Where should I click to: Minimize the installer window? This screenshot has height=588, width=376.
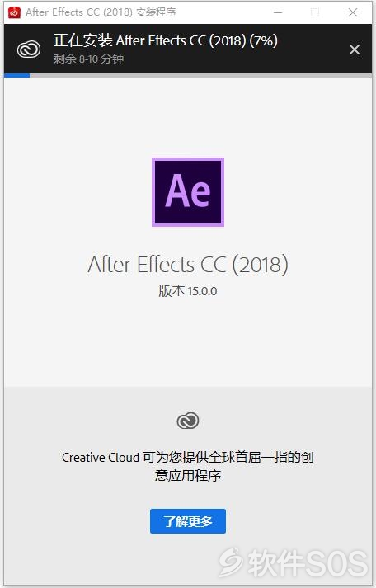coord(278,12)
